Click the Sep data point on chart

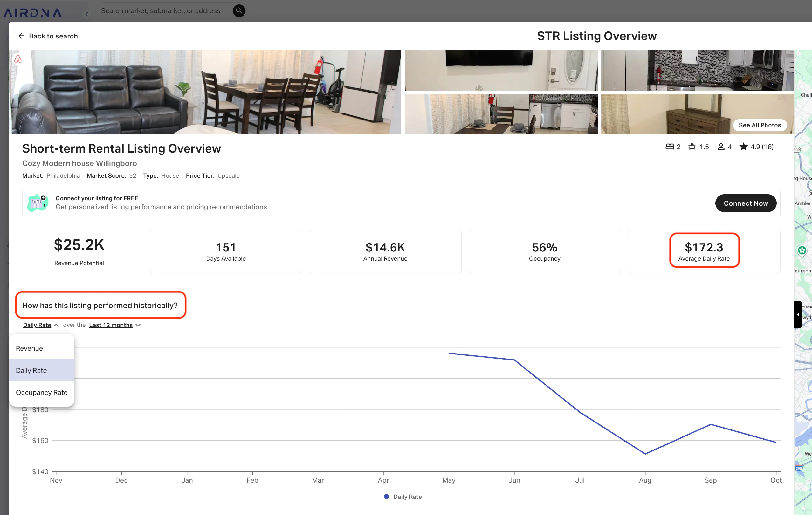711,424
